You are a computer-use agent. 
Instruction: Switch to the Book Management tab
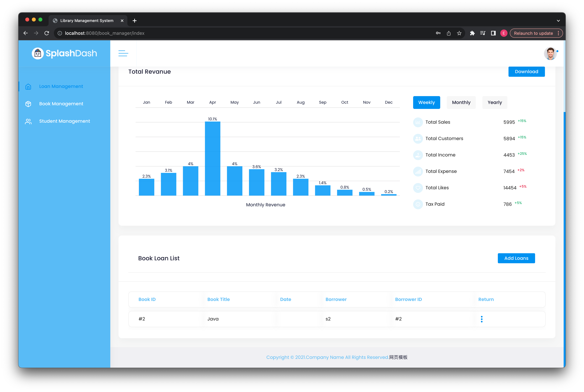coord(61,104)
